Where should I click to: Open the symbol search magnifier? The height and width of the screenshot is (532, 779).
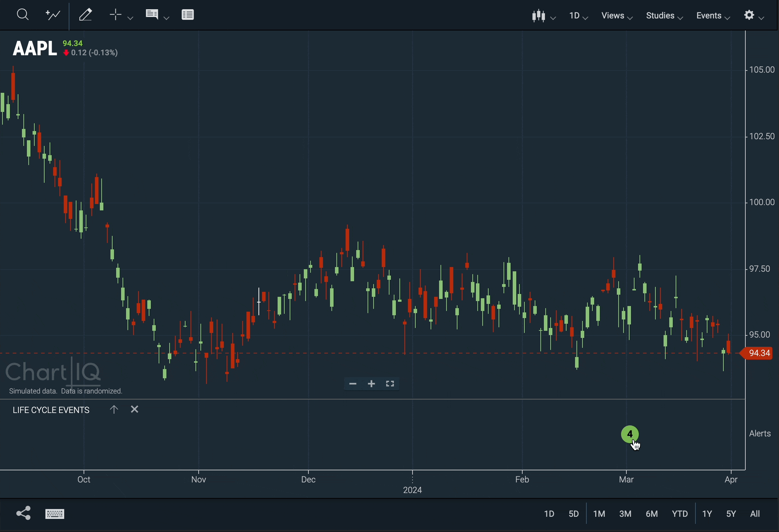point(23,15)
